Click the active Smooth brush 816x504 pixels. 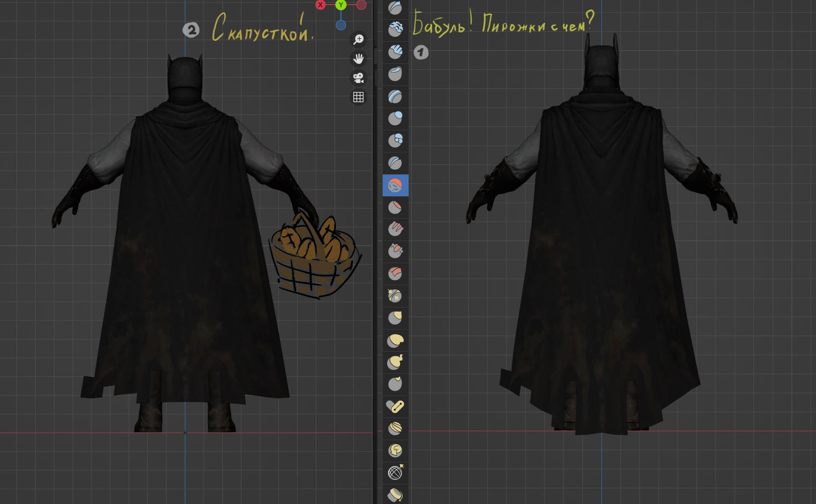[395, 185]
